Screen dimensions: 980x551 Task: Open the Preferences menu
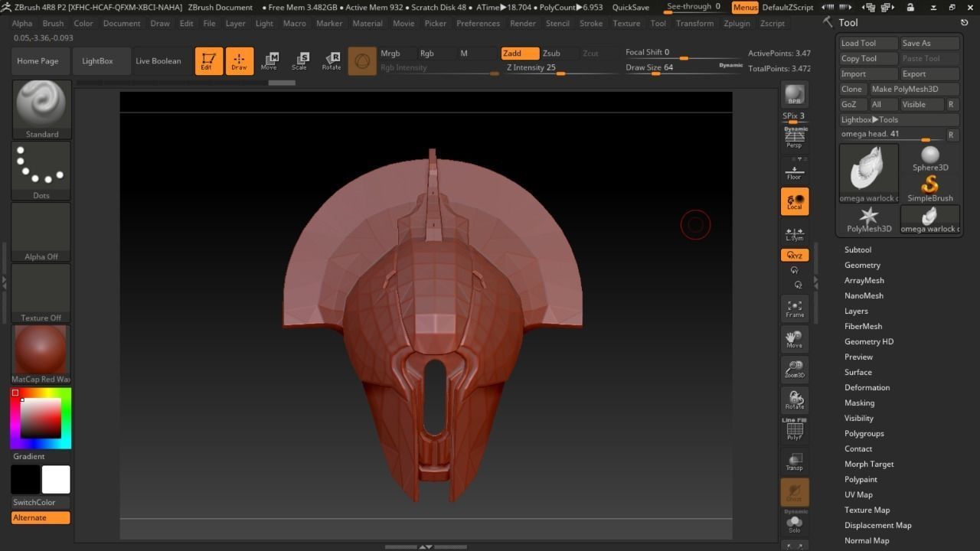point(478,24)
